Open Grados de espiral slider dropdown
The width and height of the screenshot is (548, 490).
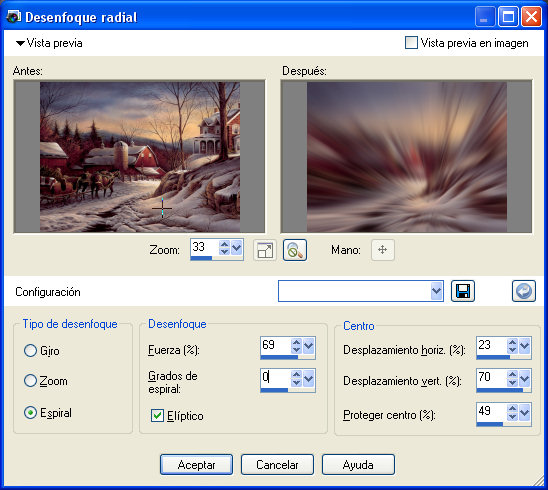(309, 379)
